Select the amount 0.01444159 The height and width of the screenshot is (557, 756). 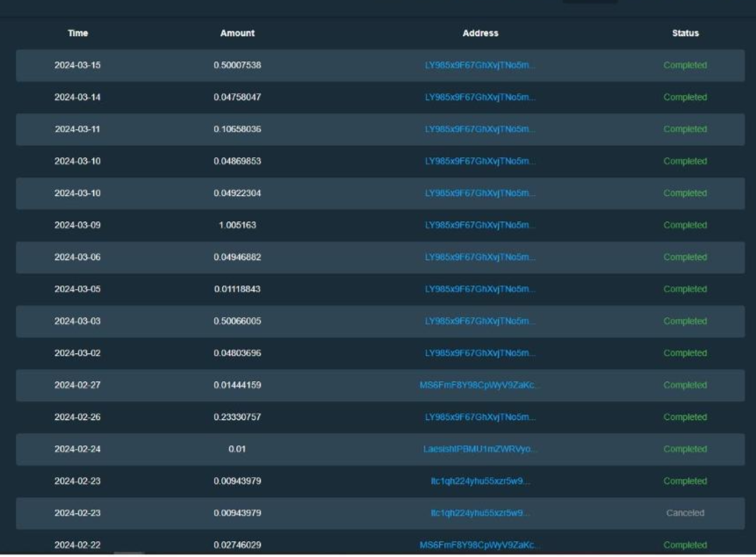237,385
